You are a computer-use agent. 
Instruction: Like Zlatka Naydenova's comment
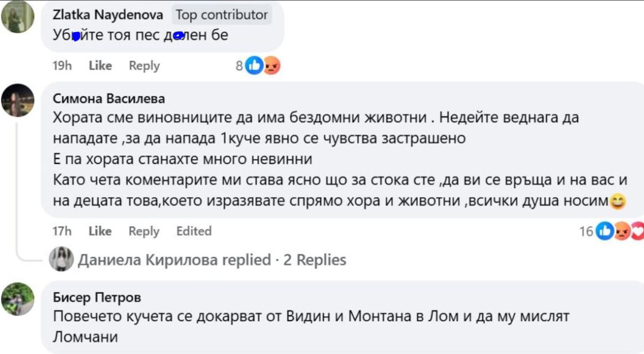100,66
